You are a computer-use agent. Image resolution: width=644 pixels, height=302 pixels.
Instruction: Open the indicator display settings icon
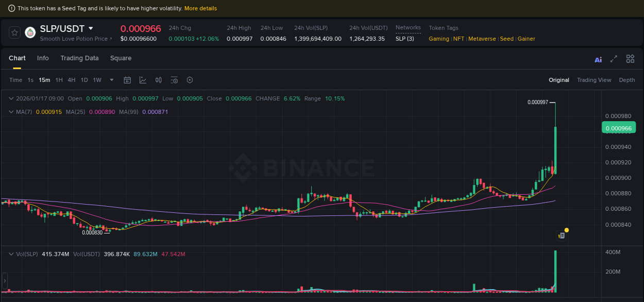coord(174,80)
